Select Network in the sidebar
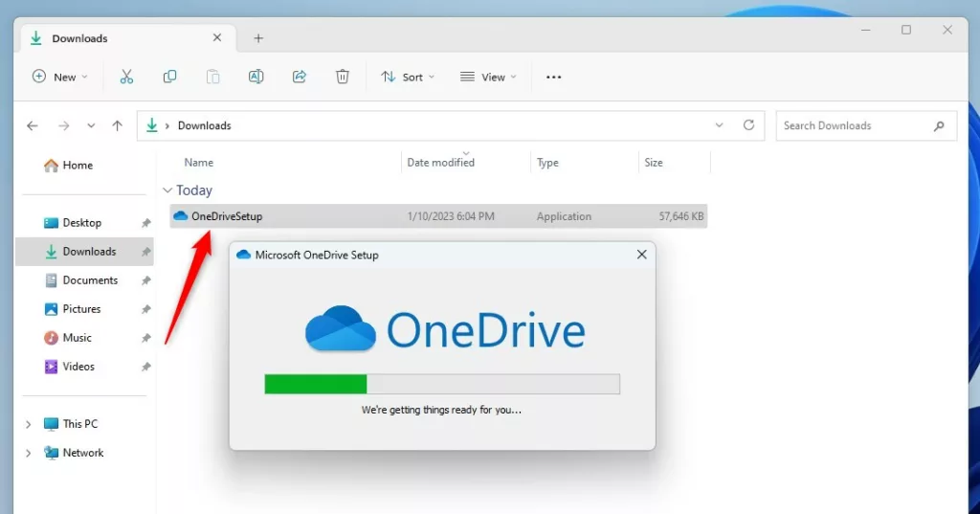Image resolution: width=980 pixels, height=514 pixels. [74, 453]
